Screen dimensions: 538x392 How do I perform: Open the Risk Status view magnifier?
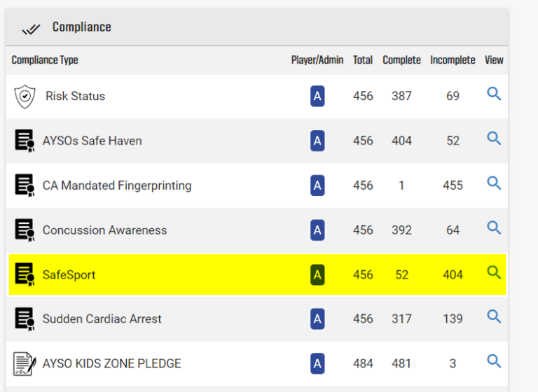(x=494, y=94)
